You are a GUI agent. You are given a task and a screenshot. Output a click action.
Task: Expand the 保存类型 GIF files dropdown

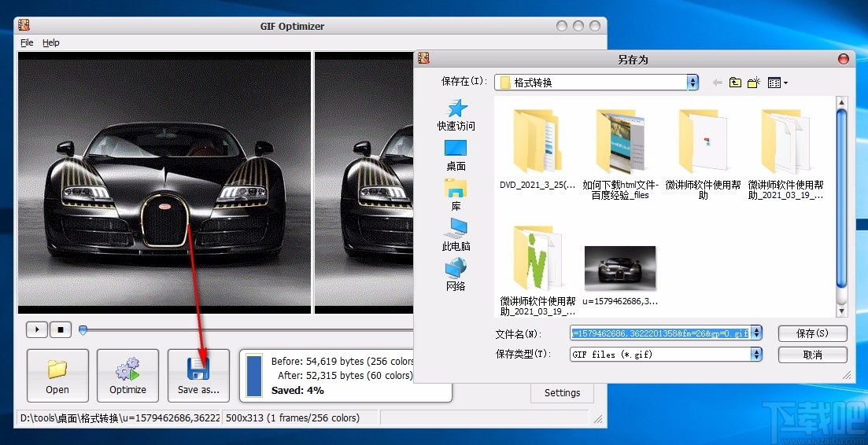pos(756,355)
